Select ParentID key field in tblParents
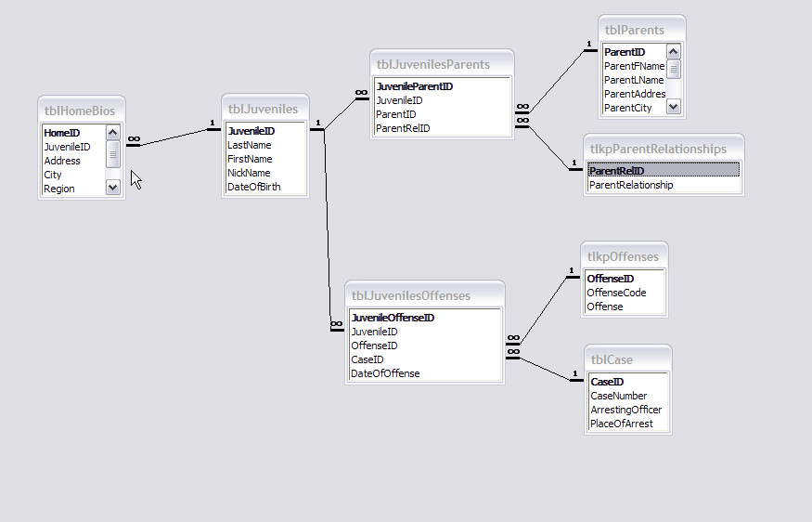Image resolution: width=812 pixels, height=522 pixels. coord(635,52)
